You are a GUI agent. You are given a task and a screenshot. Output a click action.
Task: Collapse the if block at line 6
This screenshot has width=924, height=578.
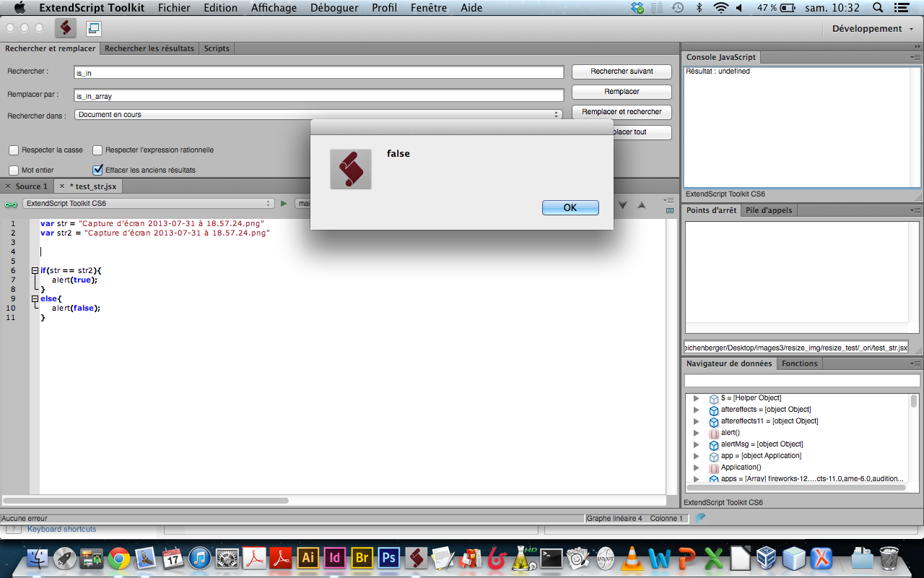[x=35, y=270]
